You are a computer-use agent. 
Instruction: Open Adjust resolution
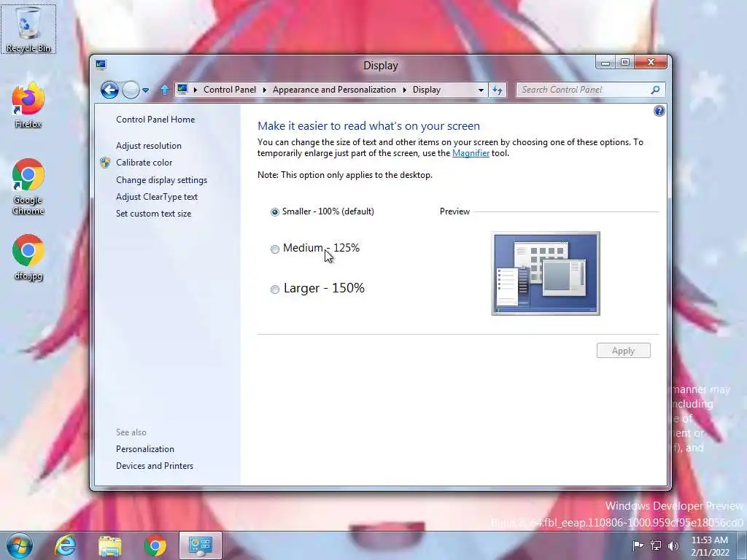click(149, 146)
